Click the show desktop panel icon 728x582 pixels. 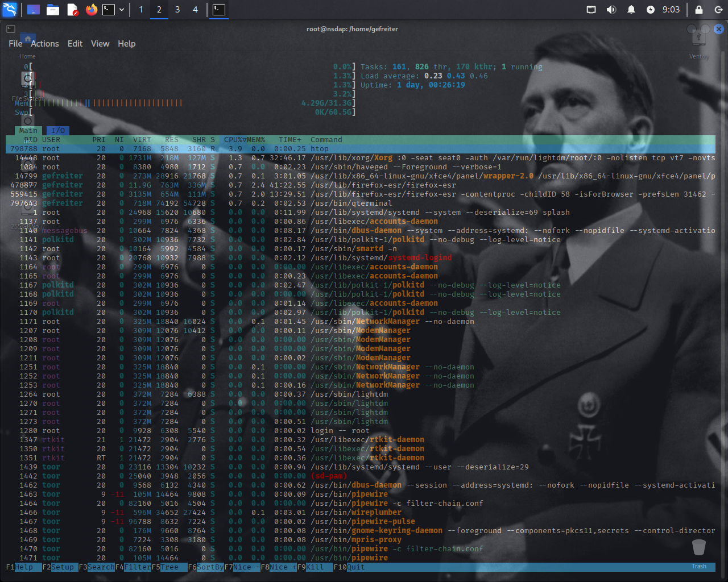pos(34,10)
